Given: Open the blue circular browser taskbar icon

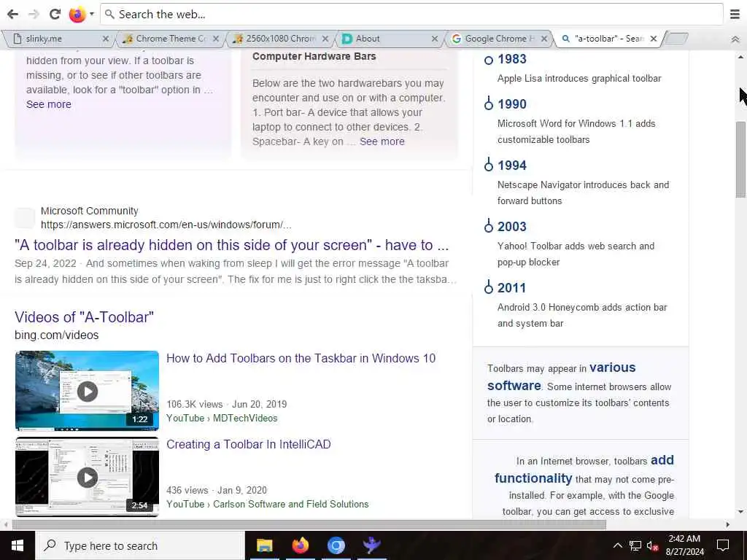Looking at the screenshot, I should (x=336, y=545).
